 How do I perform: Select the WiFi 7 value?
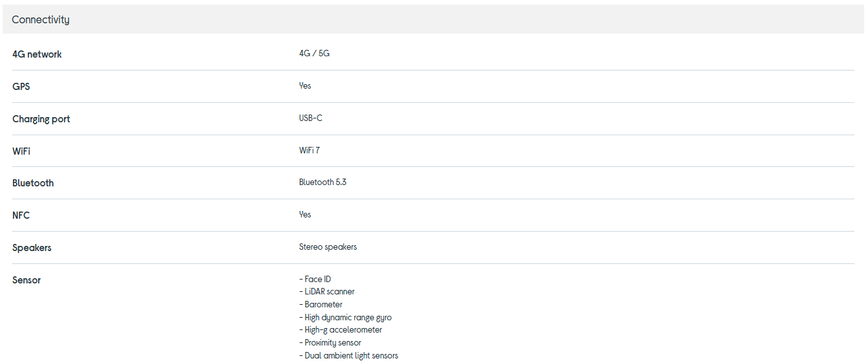pyautogui.click(x=310, y=150)
